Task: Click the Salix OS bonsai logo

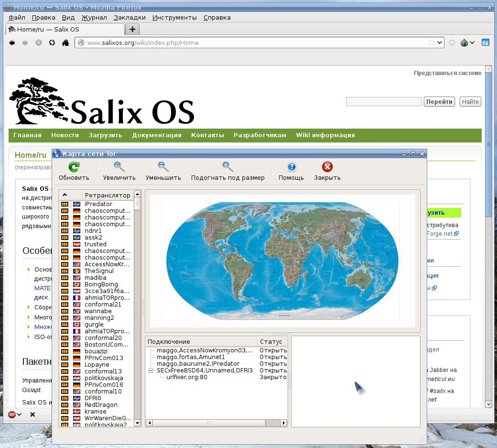Action: pos(38,101)
